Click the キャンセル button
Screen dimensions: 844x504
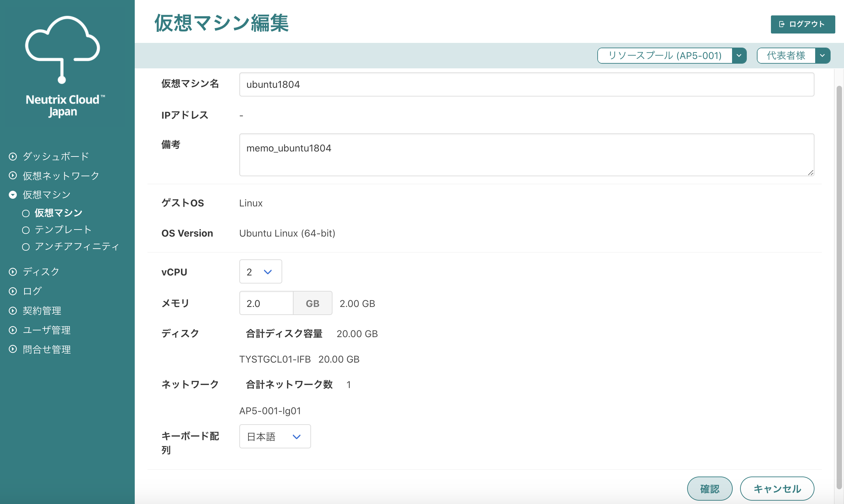tap(777, 488)
